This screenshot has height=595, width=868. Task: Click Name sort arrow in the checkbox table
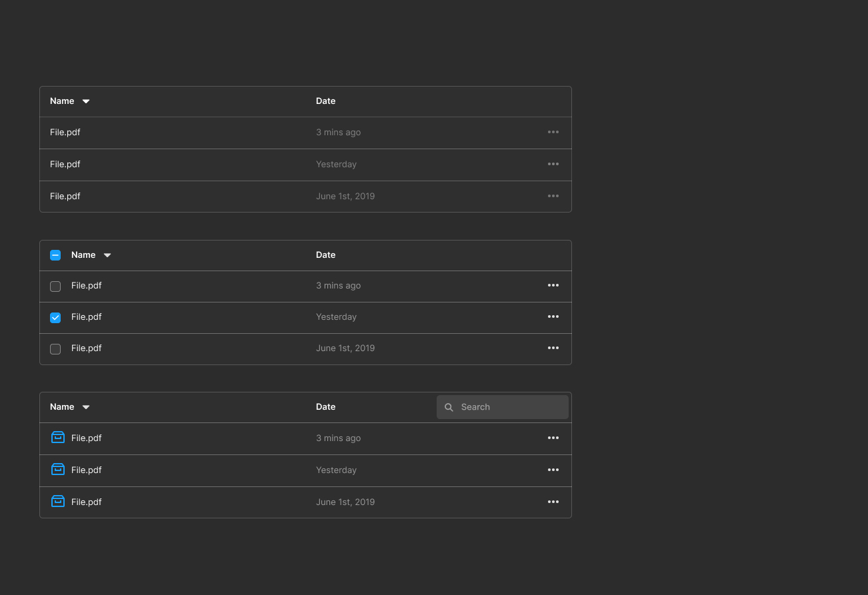107,255
